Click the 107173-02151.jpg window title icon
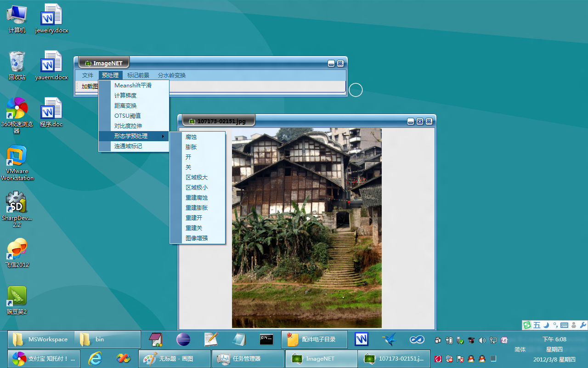 (192, 121)
